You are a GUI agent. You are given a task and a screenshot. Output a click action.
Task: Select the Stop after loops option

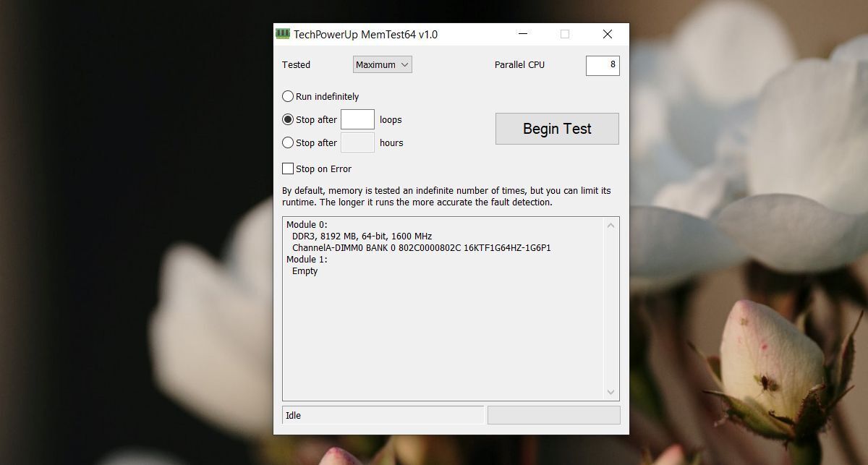tap(287, 119)
